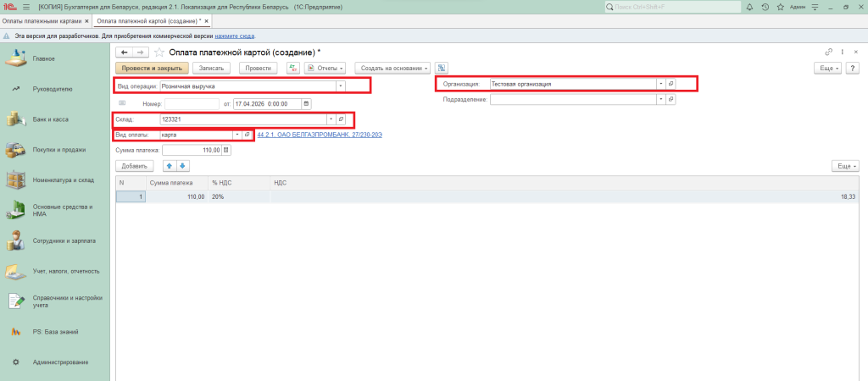Open the Создать на основании dropdown
Viewport: 868px width, 381px height.
(x=392, y=68)
